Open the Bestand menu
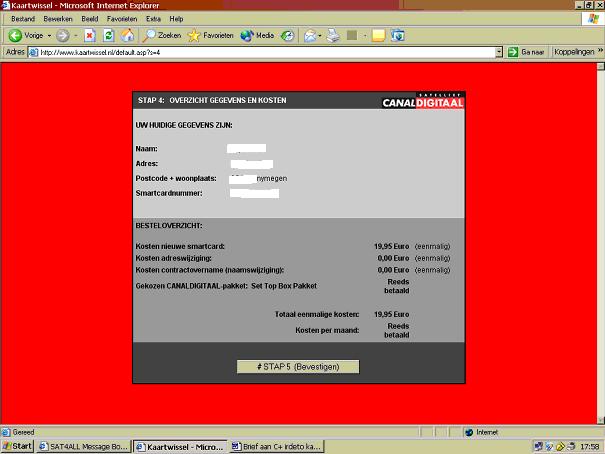Image resolution: width=605 pixels, height=454 pixels. [x=23, y=19]
